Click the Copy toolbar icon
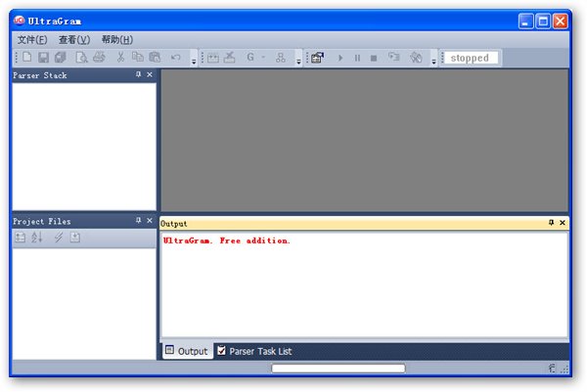Screen dimensions: 587x392 tap(138, 58)
